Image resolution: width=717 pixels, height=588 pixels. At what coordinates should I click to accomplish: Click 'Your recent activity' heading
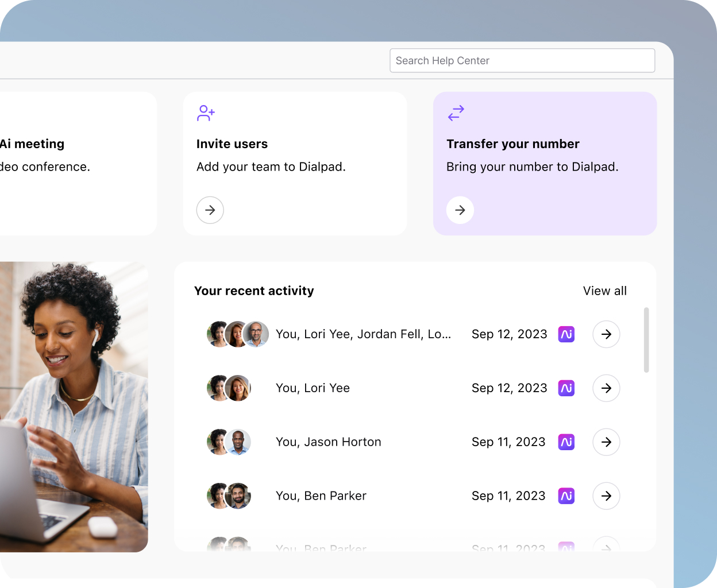pos(254,291)
